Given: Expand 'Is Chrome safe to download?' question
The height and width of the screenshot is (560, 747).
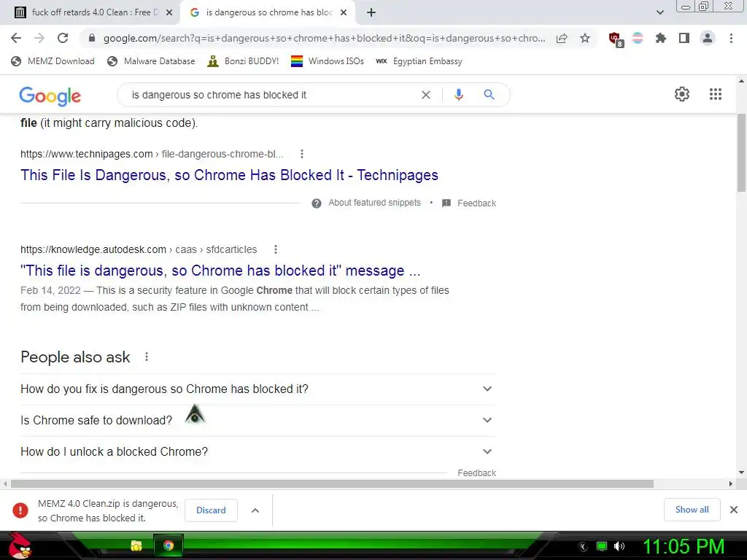Looking at the screenshot, I should [x=258, y=421].
